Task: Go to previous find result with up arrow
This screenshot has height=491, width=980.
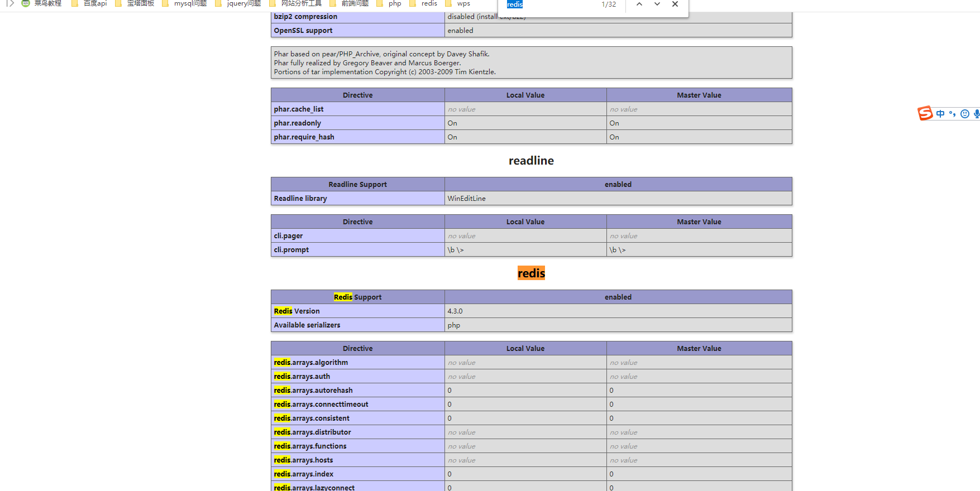Action: 639,4
